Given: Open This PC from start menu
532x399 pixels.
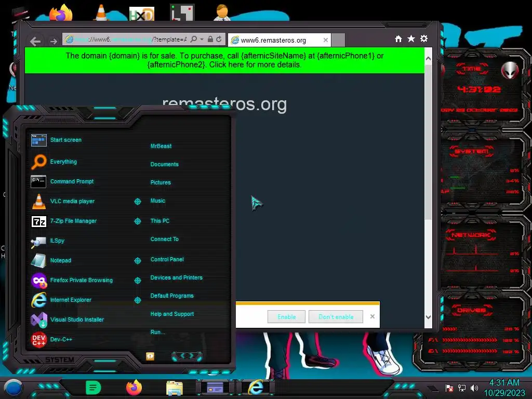Looking at the screenshot, I should point(160,221).
